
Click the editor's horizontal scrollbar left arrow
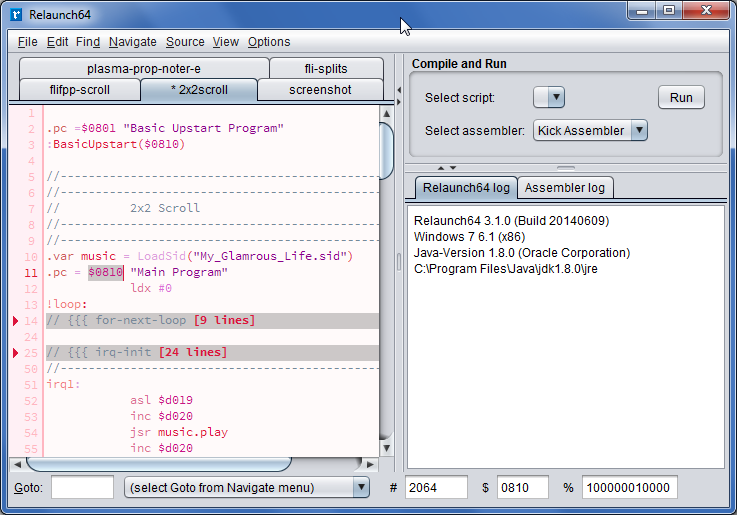click(x=17, y=464)
